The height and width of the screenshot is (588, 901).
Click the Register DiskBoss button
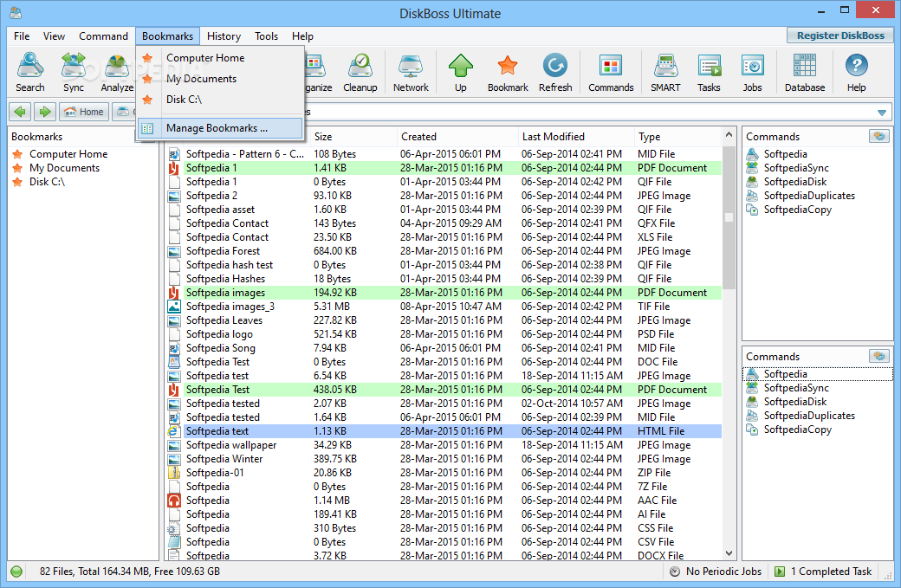(840, 36)
